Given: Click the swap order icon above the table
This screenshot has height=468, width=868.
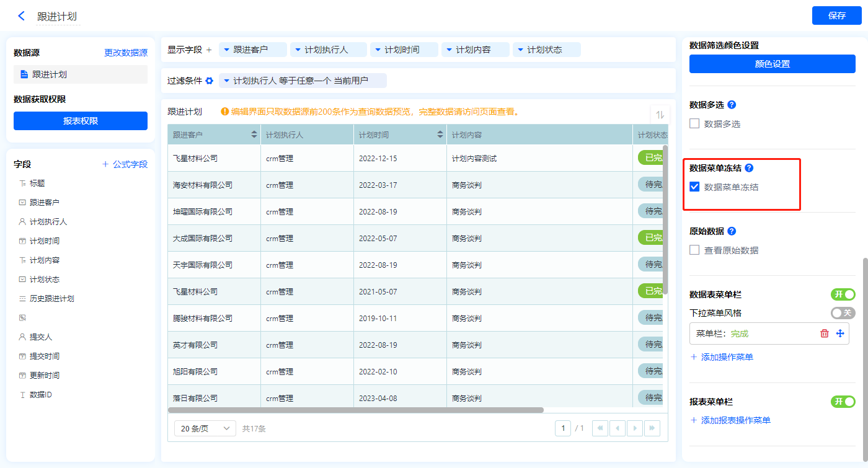Looking at the screenshot, I should click(660, 115).
